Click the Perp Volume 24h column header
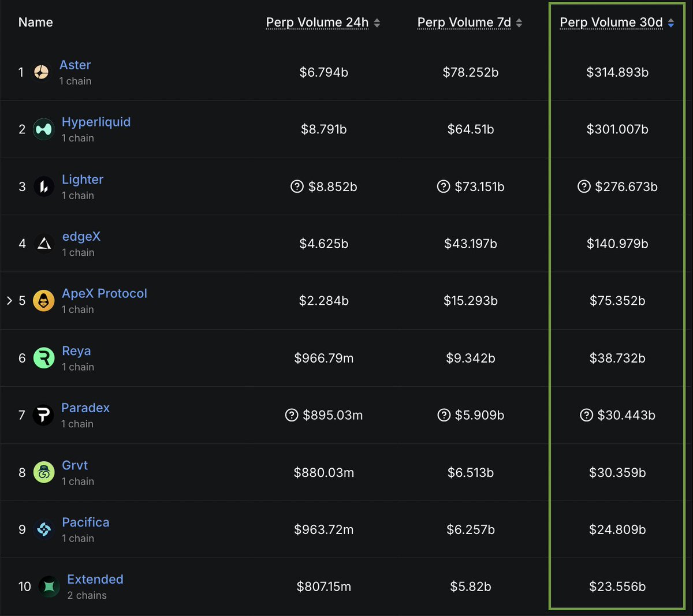Screen dimensions: 693x616 click(x=317, y=23)
